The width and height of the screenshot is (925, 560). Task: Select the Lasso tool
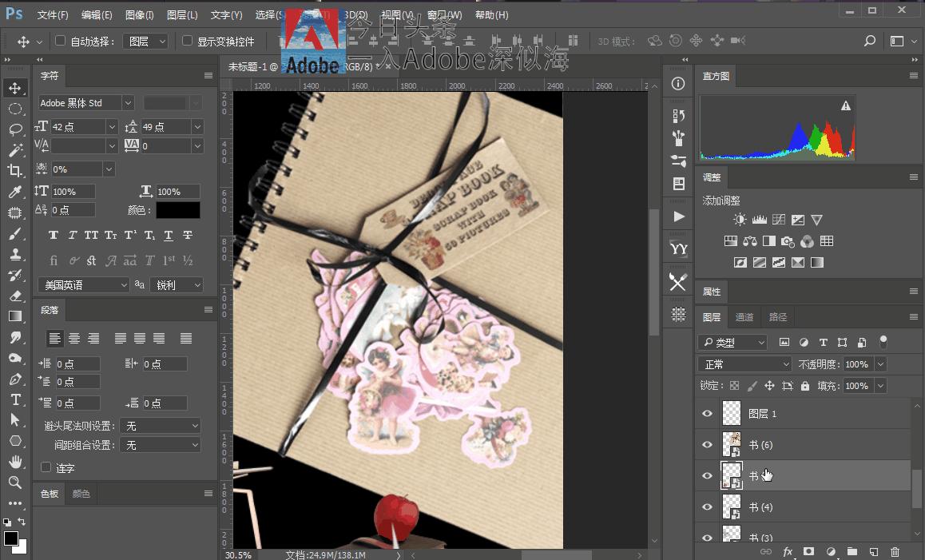[14, 129]
